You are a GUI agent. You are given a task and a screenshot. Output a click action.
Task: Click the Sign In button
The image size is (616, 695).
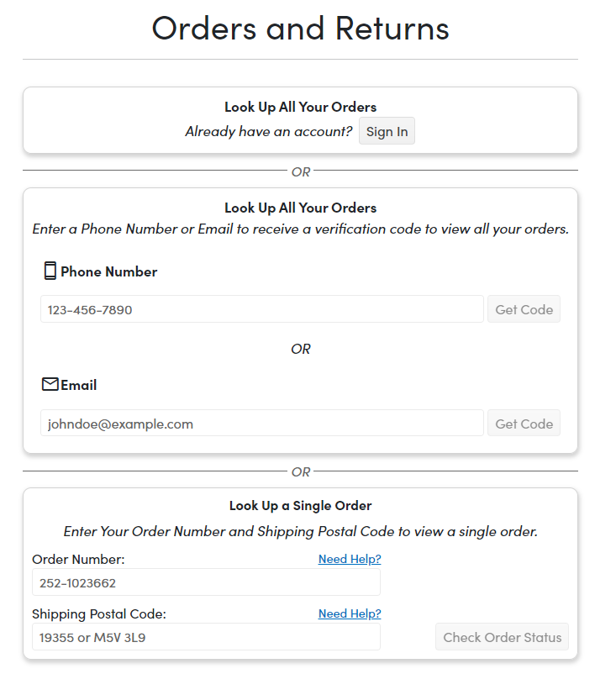point(387,131)
